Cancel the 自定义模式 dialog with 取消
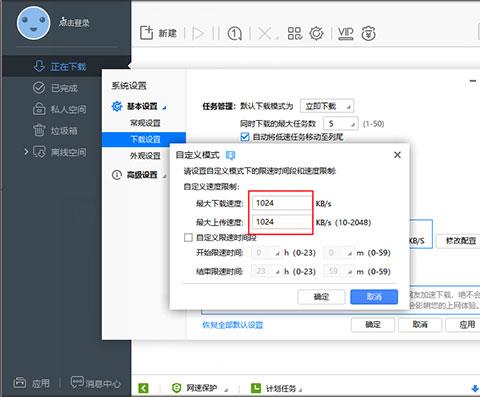The image size is (480, 397). (x=374, y=297)
